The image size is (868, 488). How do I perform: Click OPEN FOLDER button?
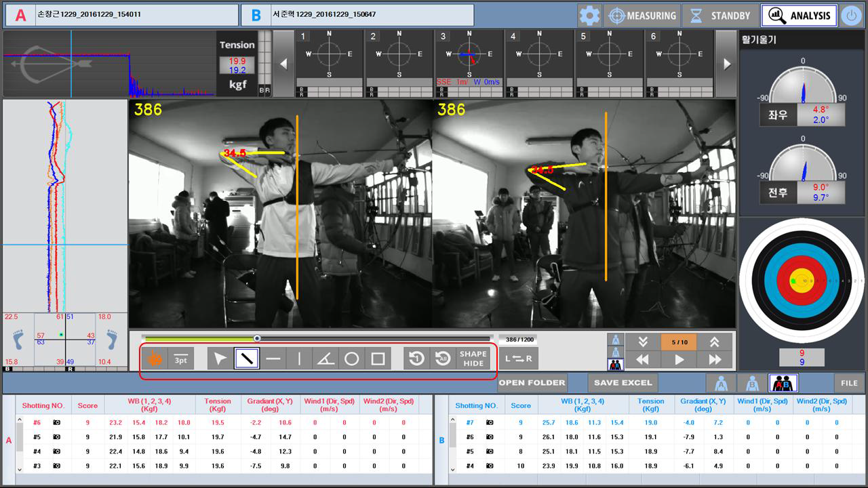(532, 383)
